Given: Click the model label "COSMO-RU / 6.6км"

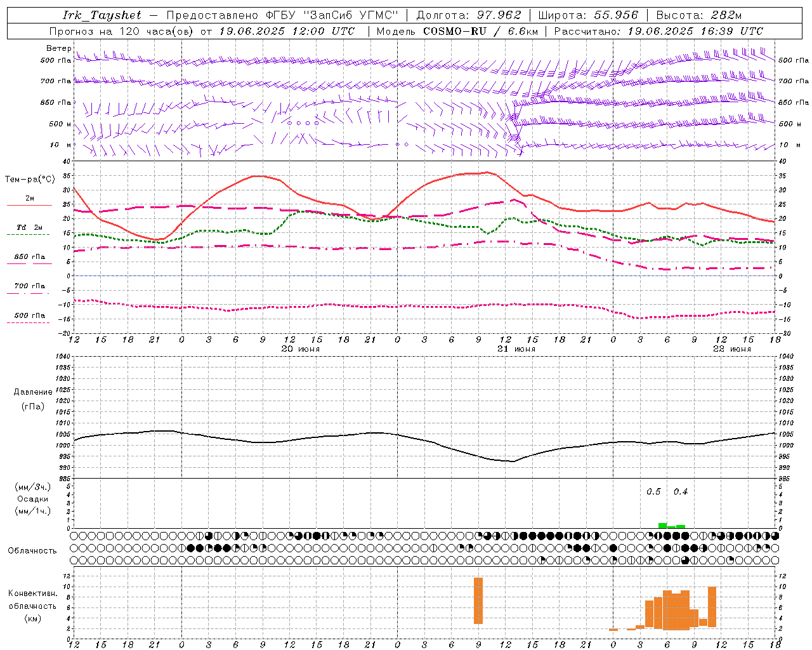Looking at the screenshot, I should tap(481, 31).
